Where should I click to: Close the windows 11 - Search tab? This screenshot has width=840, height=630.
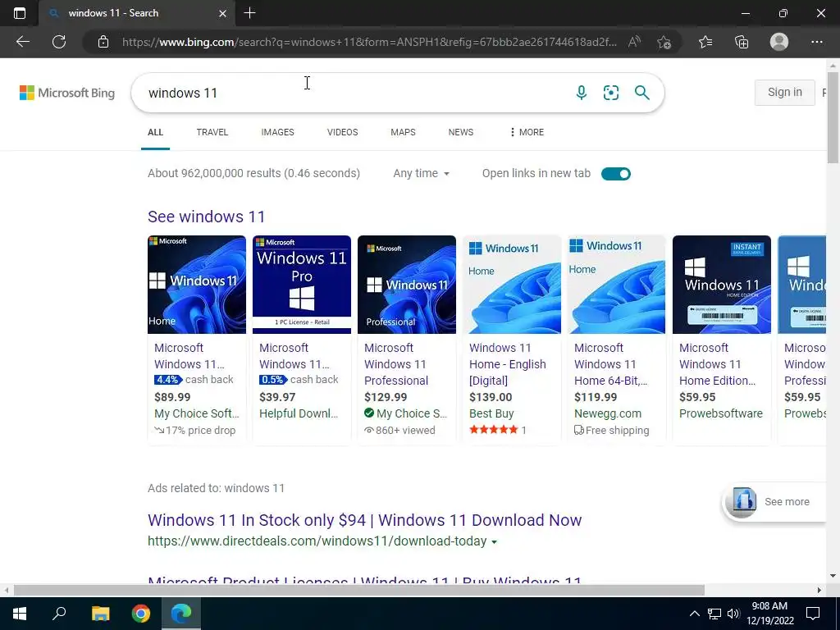[x=223, y=13]
